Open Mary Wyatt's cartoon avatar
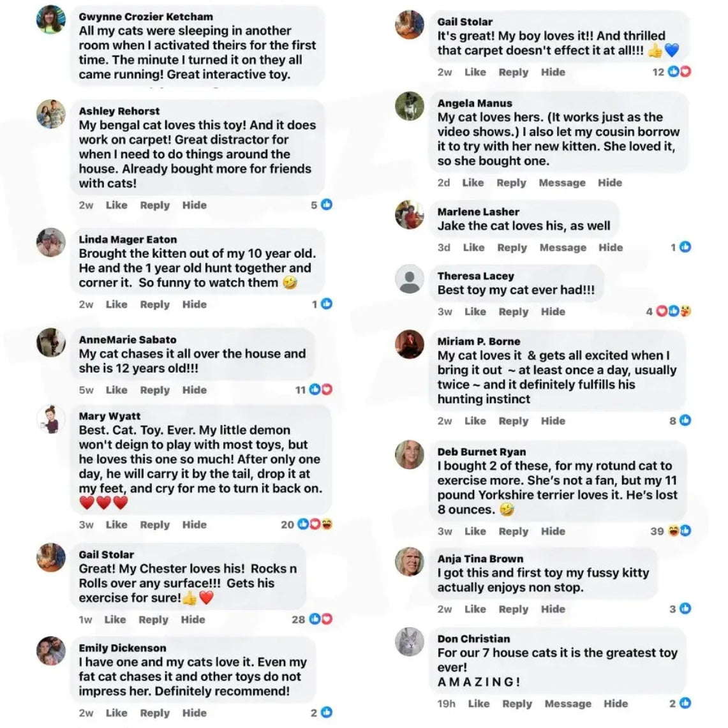This screenshot has width=728, height=728. (x=50, y=419)
